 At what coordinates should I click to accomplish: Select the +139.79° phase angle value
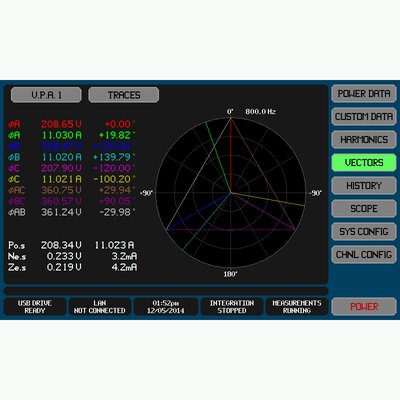pos(114,157)
